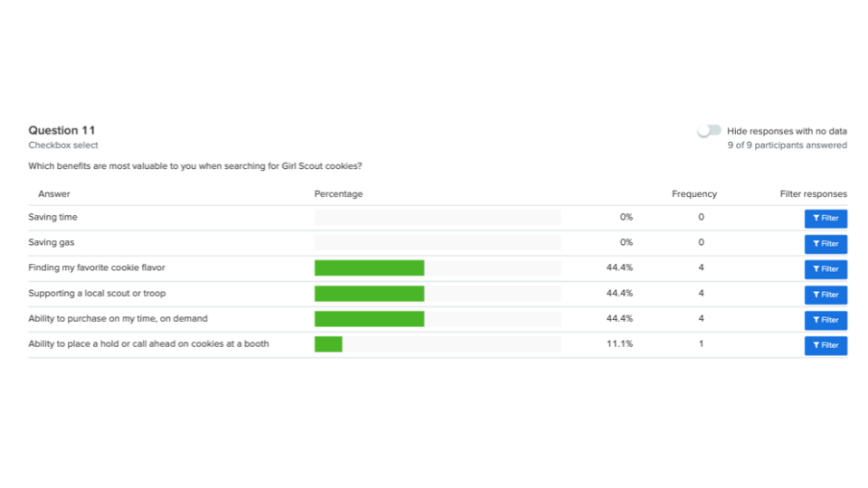
Task: Filter responses for Saving time
Action: pyautogui.click(x=826, y=219)
